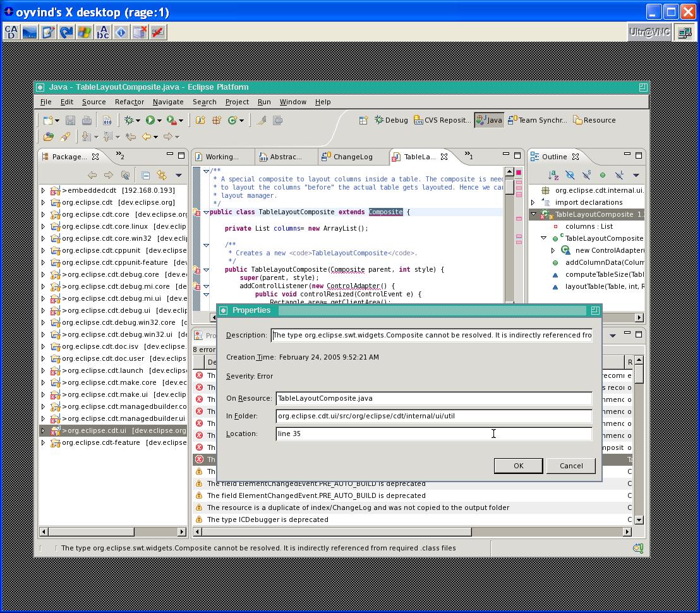Click the VNC connection info icon

tap(121, 32)
